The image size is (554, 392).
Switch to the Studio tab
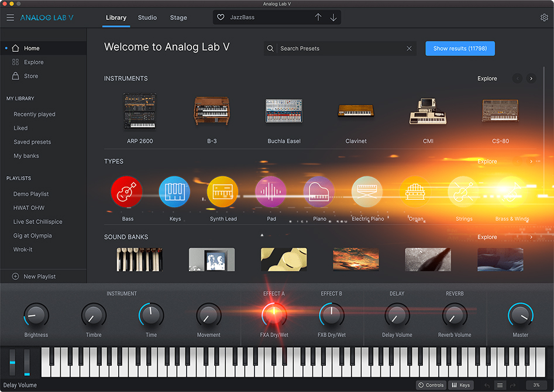click(x=147, y=18)
